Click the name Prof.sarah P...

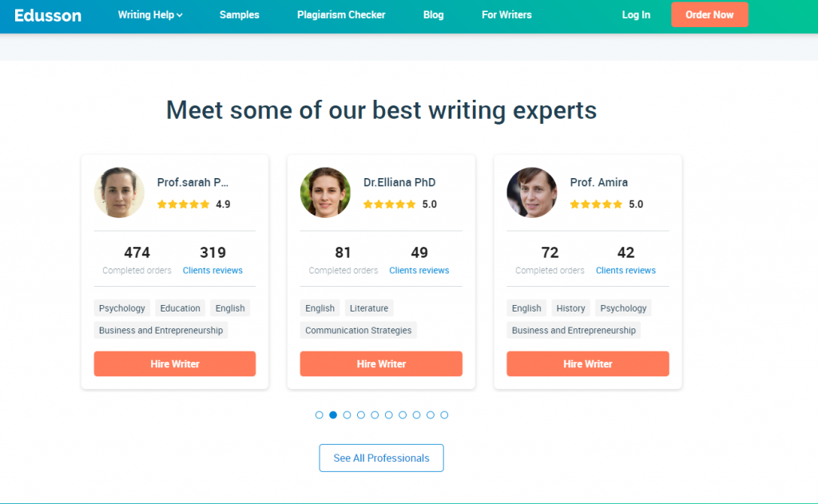(x=193, y=182)
